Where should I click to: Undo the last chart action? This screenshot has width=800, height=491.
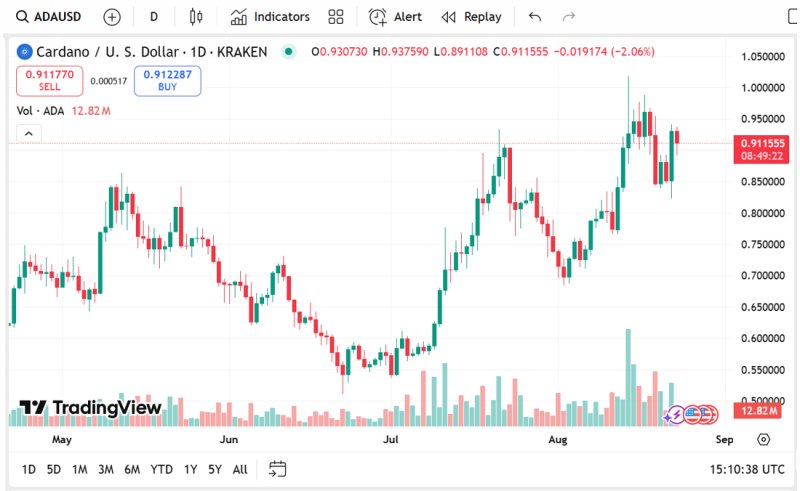click(535, 17)
